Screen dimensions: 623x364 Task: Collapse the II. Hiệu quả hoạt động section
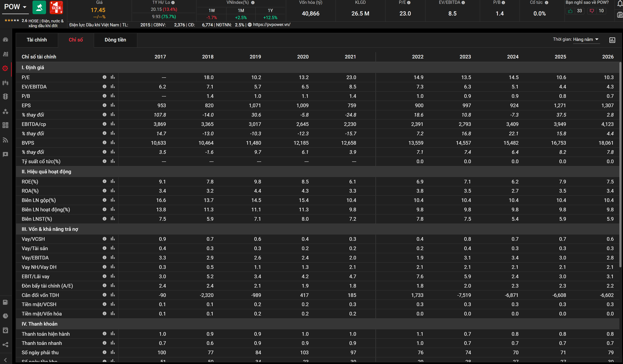317,172
